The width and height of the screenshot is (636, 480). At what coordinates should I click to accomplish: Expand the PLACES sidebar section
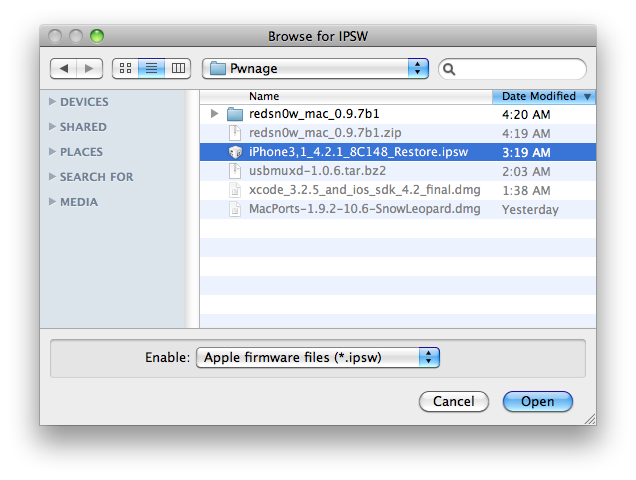tap(52, 152)
